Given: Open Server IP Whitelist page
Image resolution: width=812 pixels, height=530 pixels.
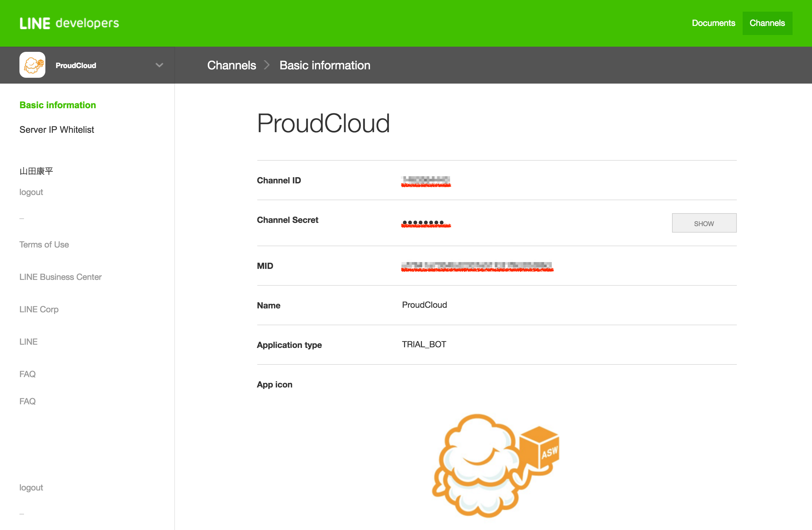Looking at the screenshot, I should tap(57, 130).
